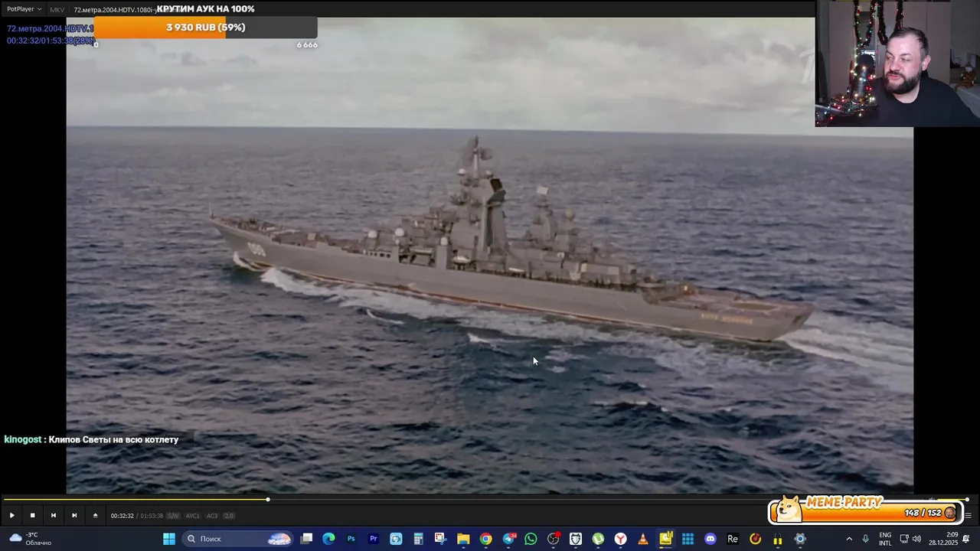Viewport: 980px width, 551px height.
Task: Click the total duration 01:53:38 display
Action: point(152,516)
